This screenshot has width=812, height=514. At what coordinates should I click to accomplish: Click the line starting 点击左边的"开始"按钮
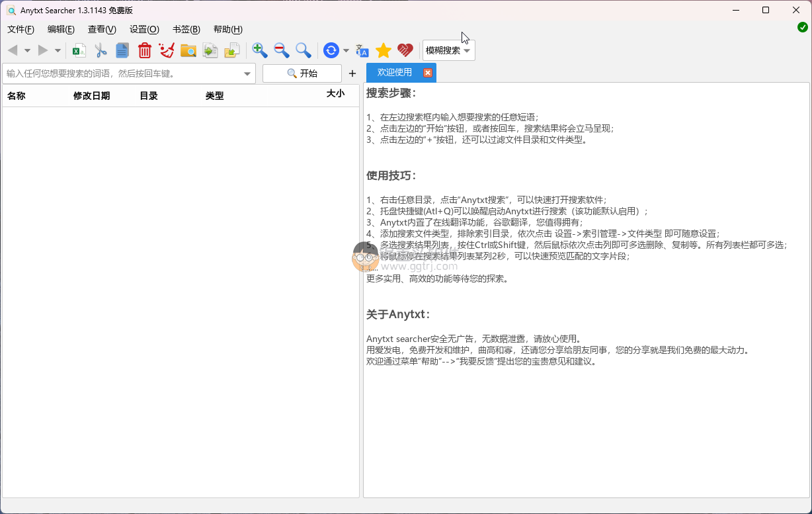pyautogui.click(x=490, y=128)
